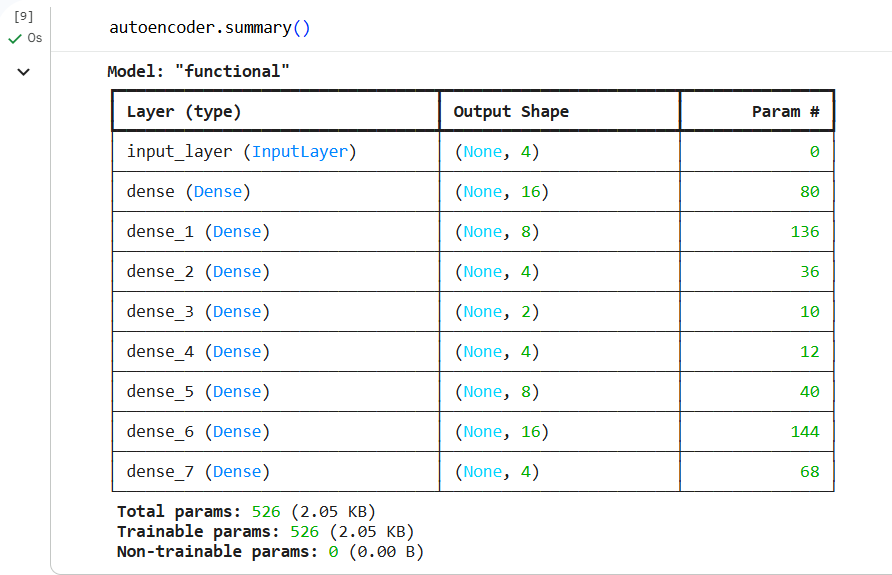Image resolution: width=892 pixels, height=575 pixels.
Task: Click the 136 param count for dense_1
Action: pyautogui.click(x=804, y=231)
